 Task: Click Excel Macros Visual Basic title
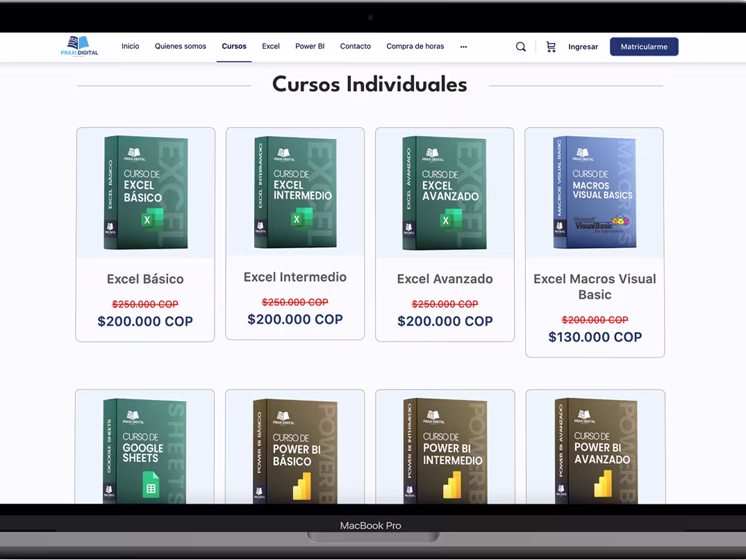click(595, 286)
